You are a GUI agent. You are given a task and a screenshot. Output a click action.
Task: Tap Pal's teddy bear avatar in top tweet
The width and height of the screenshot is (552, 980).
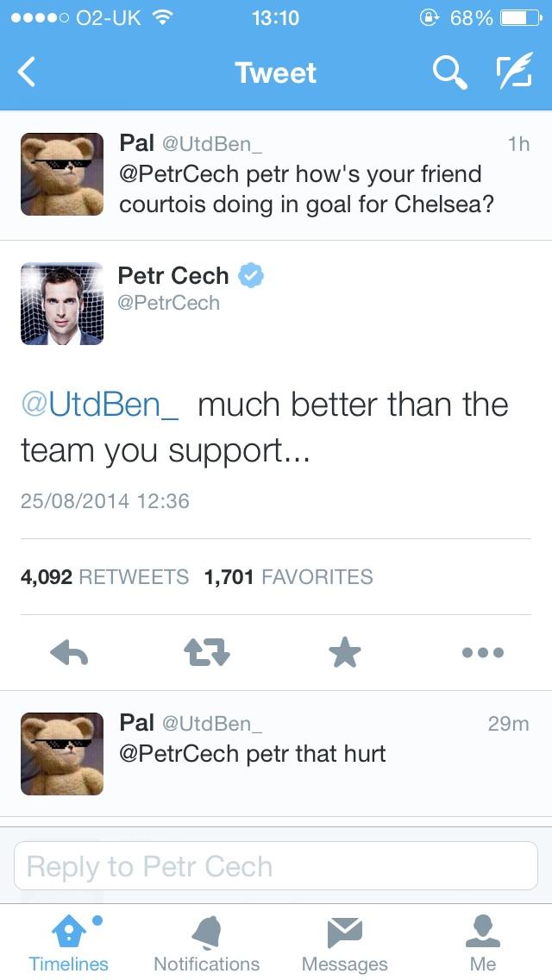point(62,174)
